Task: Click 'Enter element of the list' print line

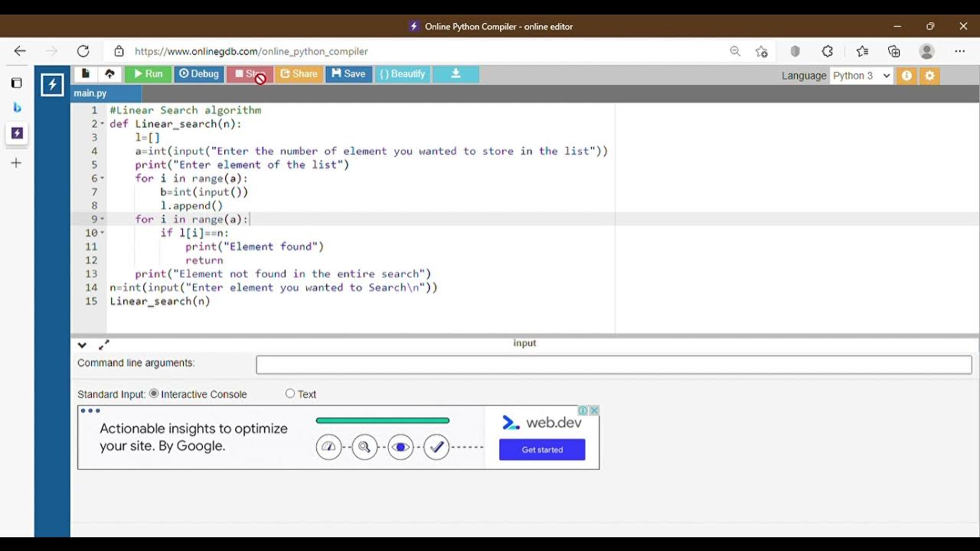Action: click(242, 165)
